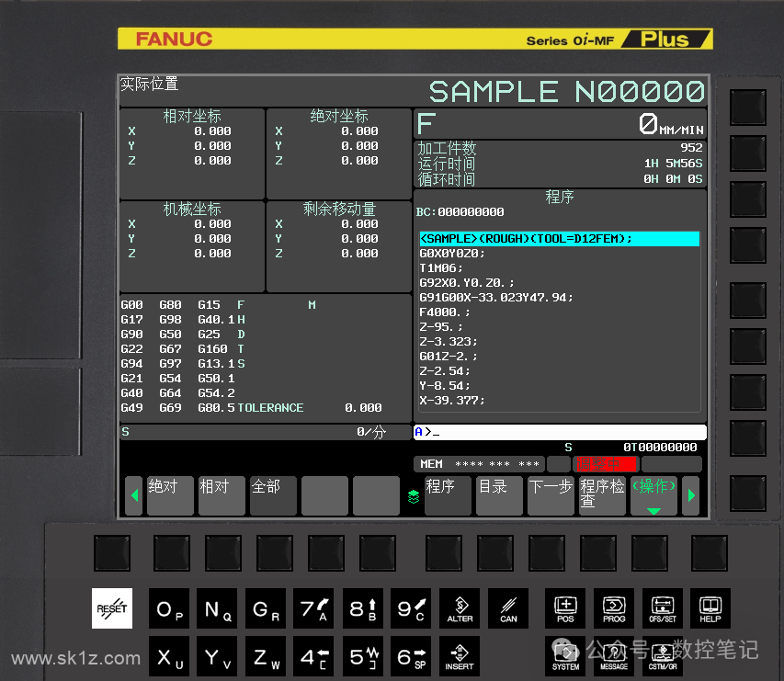Click the ALTER edit key
Screen dimensions: 784x681
coord(460,608)
